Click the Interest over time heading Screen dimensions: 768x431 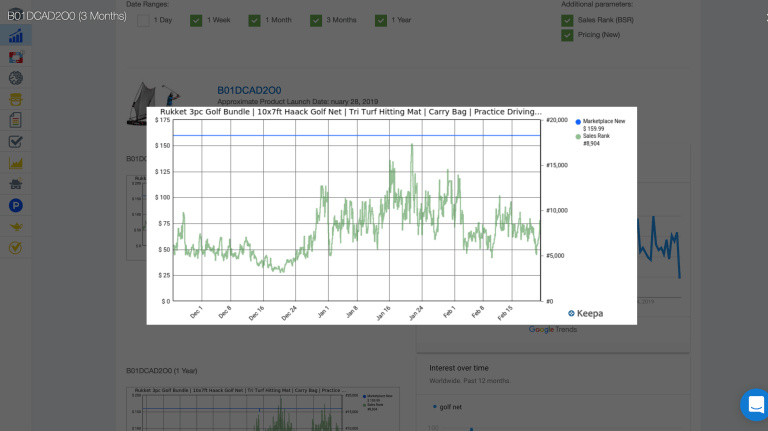[x=459, y=368]
